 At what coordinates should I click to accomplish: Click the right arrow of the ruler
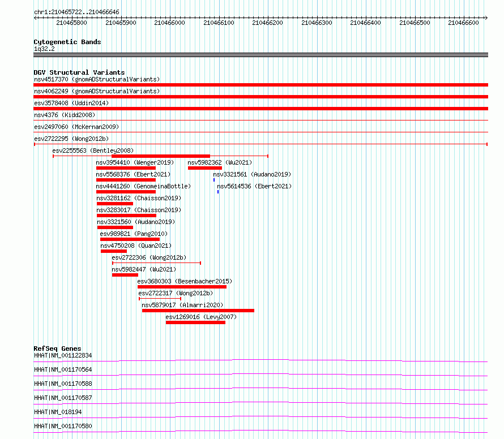(486, 18)
